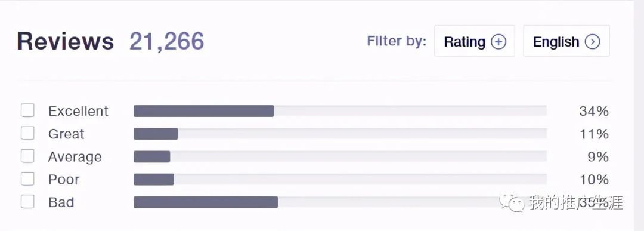644x231 pixels.
Task: Click the Excellent label text
Action: point(79,111)
